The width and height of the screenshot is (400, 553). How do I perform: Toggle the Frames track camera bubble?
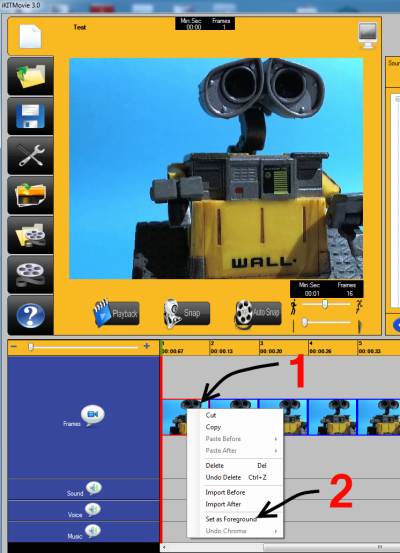pyautogui.click(x=92, y=415)
